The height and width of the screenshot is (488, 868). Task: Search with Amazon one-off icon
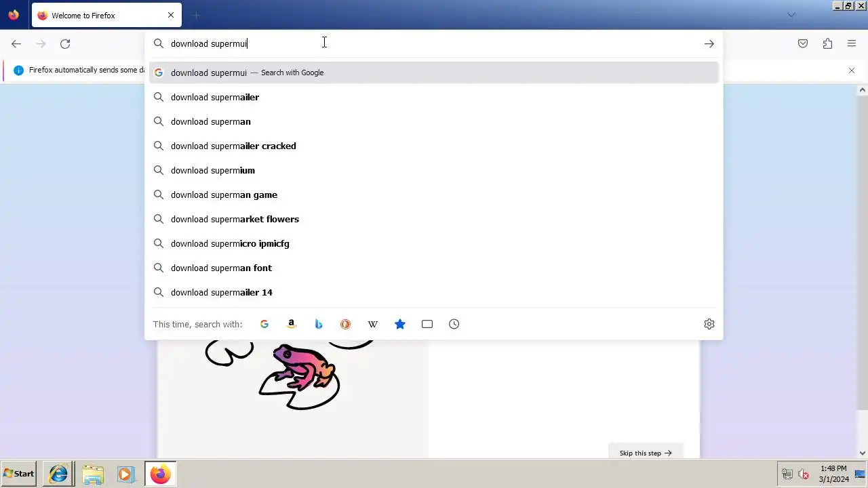click(292, 324)
